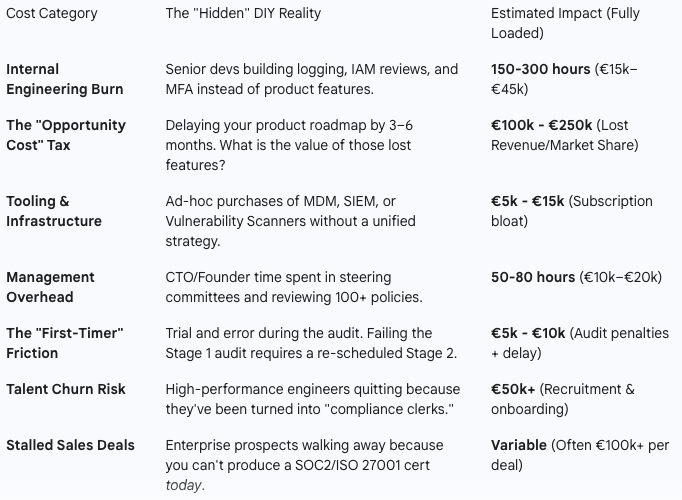Click the "Management Overhead" row label
The height and width of the screenshot is (500, 682).
pyautogui.click(x=50, y=287)
